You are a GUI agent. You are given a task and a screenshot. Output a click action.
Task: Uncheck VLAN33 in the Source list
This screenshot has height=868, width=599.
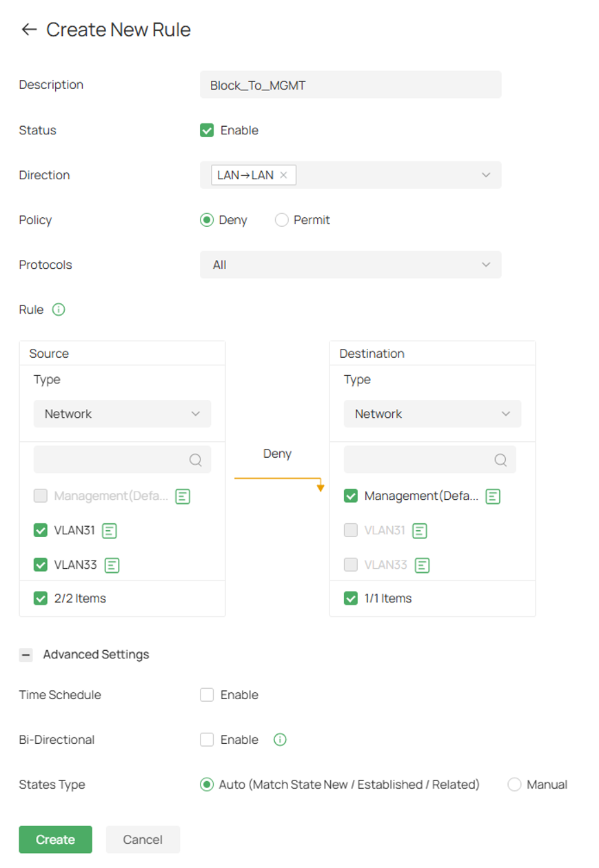click(x=41, y=565)
